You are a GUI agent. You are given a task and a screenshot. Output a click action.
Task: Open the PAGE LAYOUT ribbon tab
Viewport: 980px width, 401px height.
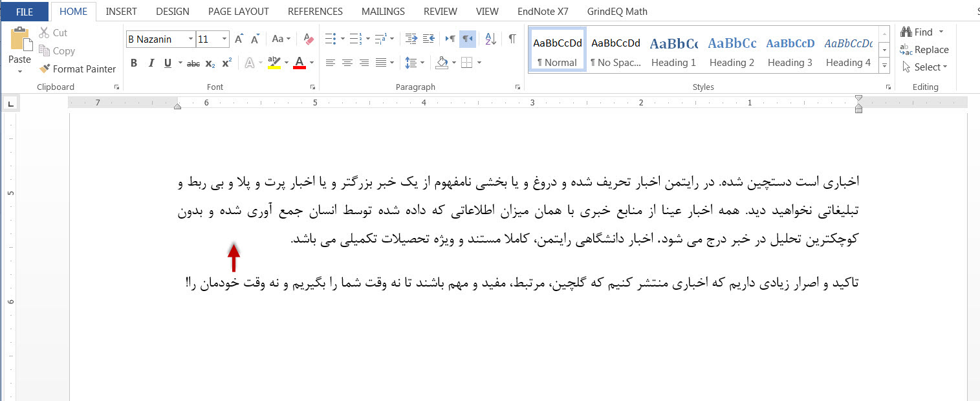pyautogui.click(x=238, y=11)
